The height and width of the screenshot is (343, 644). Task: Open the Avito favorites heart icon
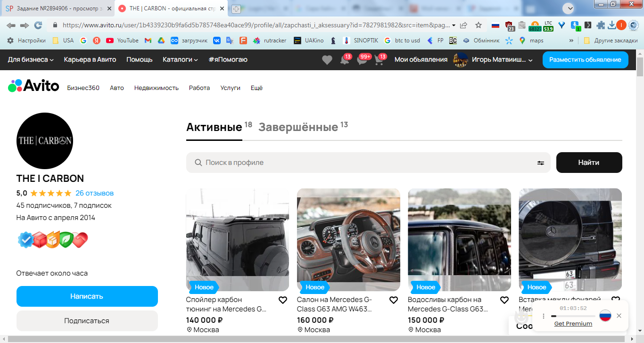coord(327,60)
